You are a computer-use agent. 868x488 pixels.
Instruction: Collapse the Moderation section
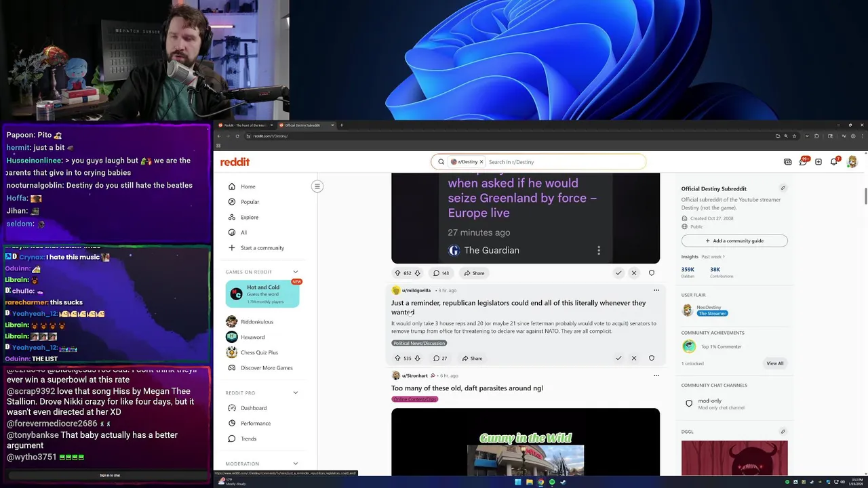296,464
